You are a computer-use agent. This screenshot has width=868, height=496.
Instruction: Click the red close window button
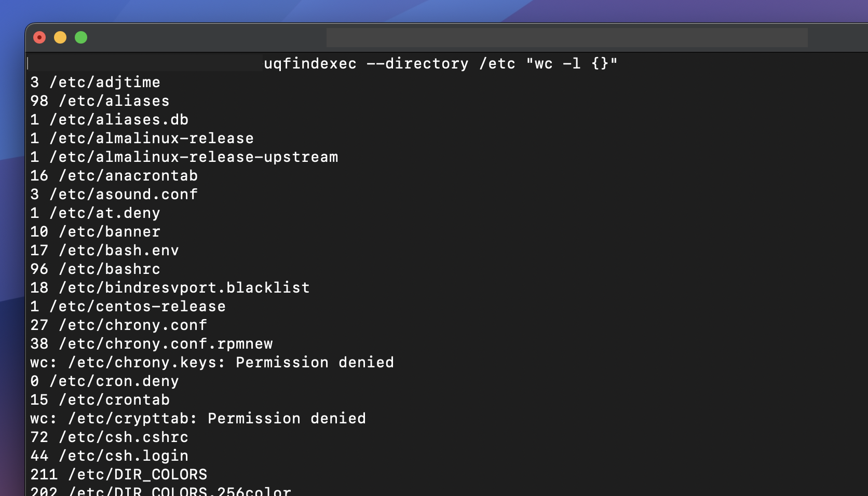[x=39, y=37]
